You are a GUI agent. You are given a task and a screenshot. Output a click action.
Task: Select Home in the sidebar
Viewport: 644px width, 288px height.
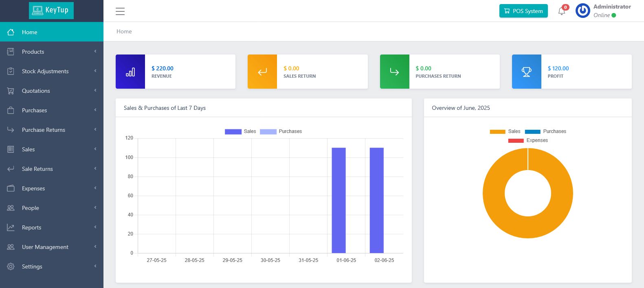pyautogui.click(x=52, y=32)
